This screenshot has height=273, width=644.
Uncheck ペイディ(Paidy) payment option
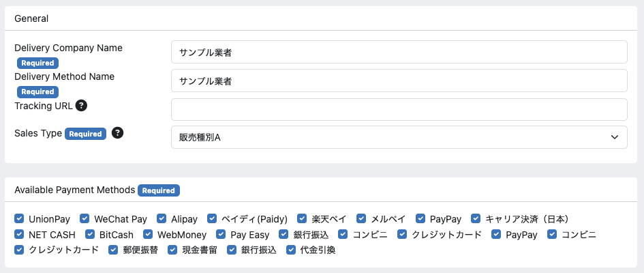pos(212,218)
